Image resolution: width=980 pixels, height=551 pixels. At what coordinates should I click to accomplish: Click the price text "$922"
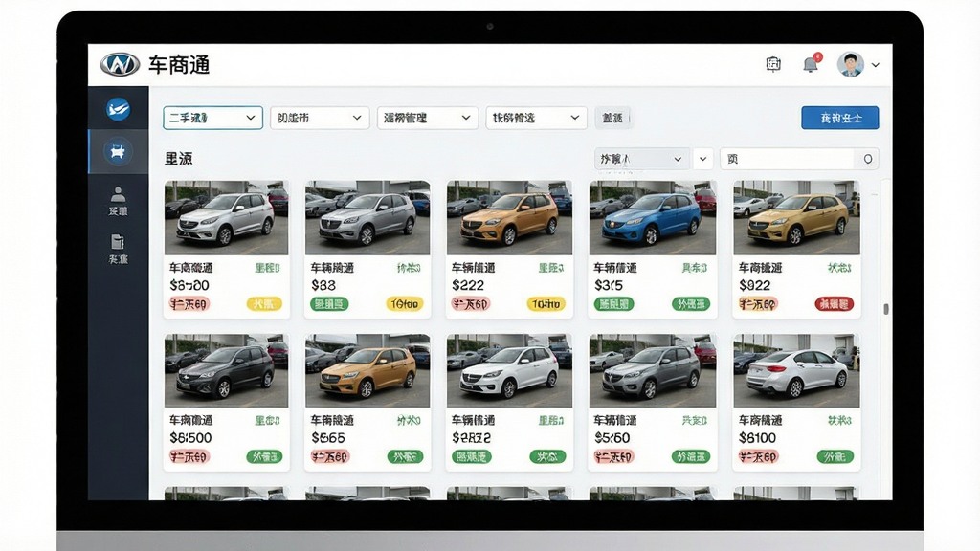pos(754,285)
